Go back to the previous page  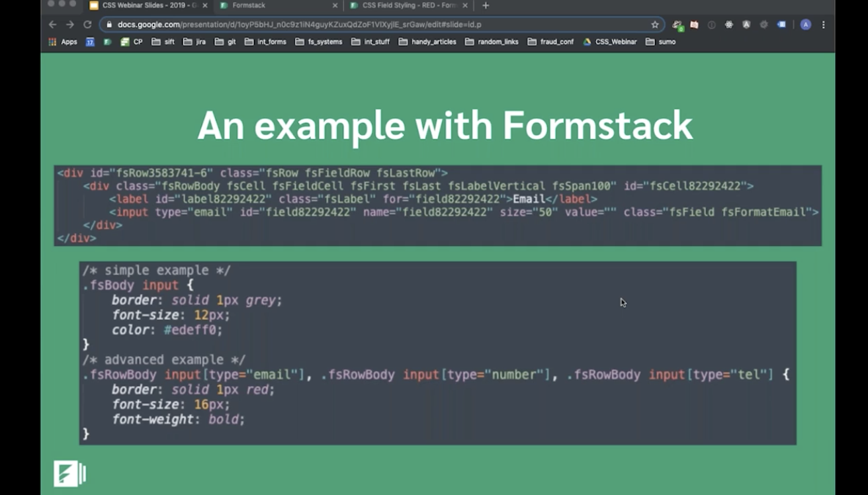coord(53,24)
